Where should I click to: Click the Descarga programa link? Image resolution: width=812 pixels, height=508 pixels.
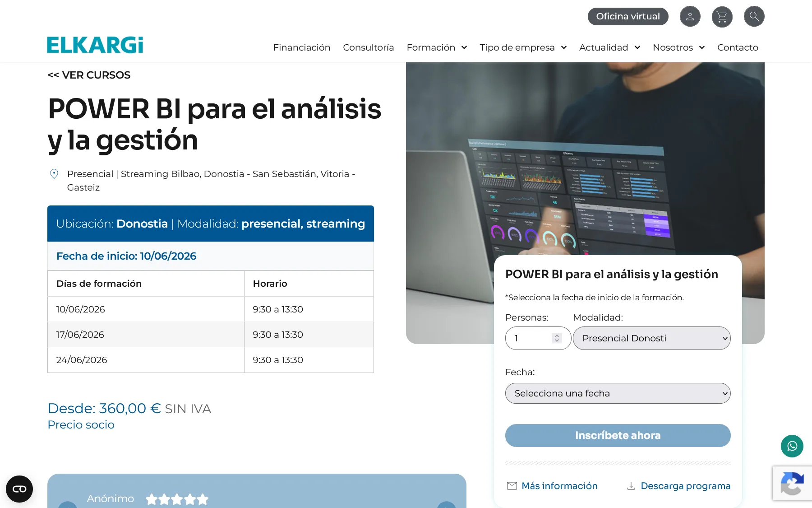(685, 486)
